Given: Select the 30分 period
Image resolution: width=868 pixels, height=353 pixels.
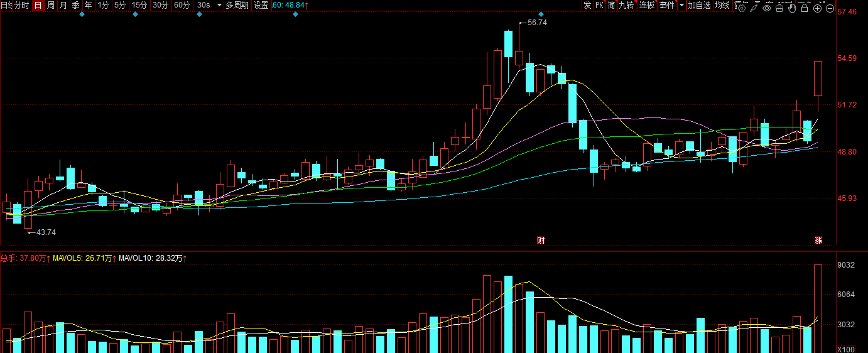Looking at the screenshot, I should (x=161, y=5).
